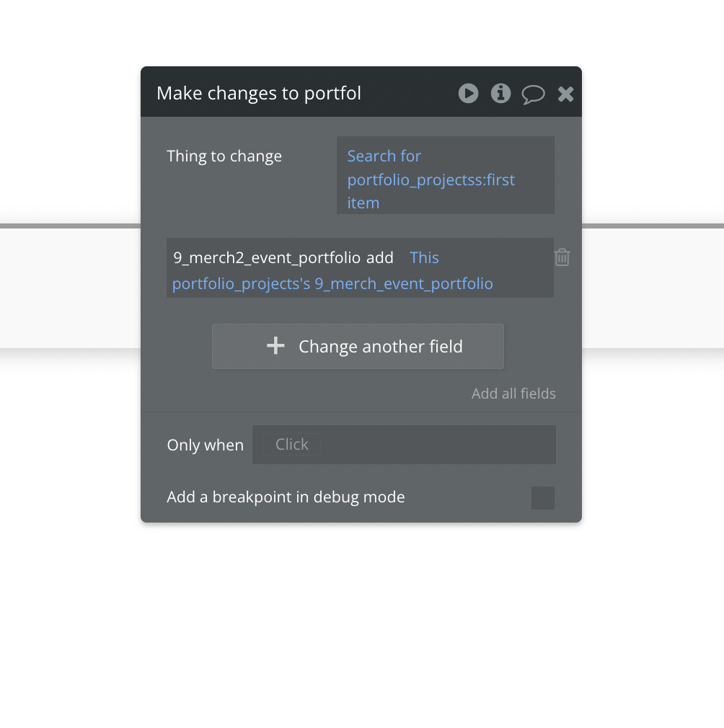Open the comment notes bubble icon
The image size is (724, 728).
(533, 94)
